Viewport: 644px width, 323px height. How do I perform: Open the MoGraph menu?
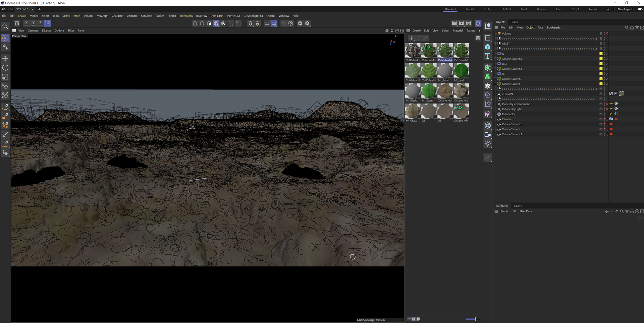click(102, 16)
